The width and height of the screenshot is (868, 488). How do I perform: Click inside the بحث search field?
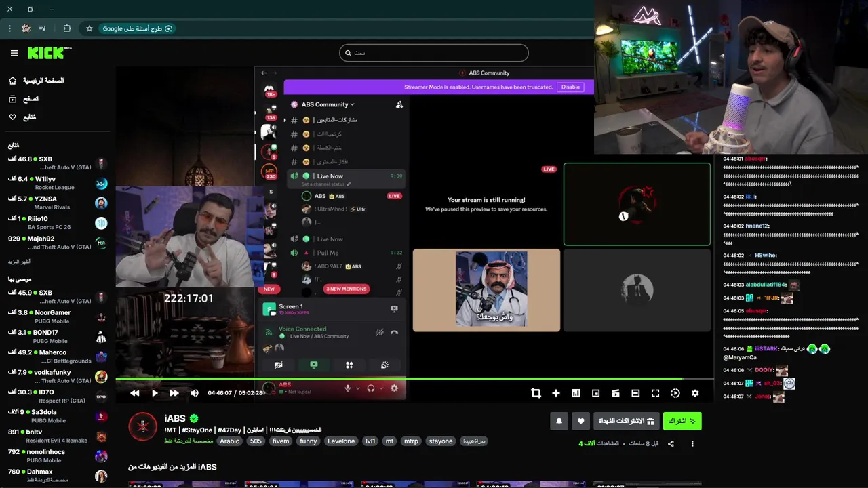point(434,53)
